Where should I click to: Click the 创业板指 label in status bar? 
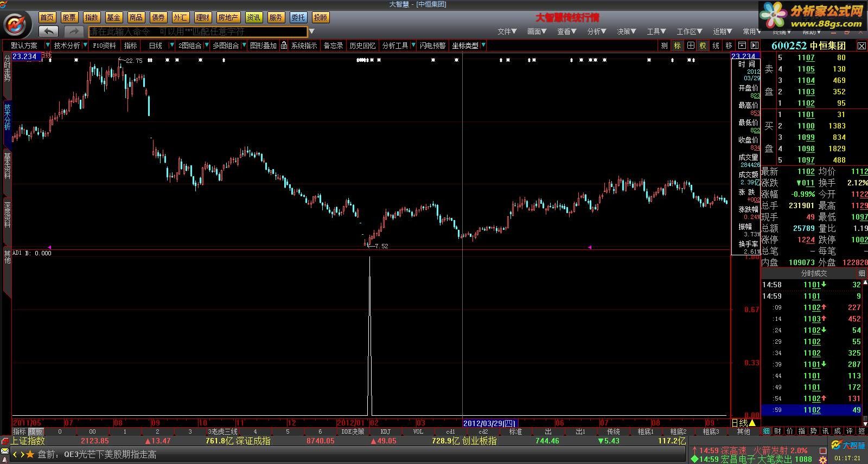(x=479, y=441)
